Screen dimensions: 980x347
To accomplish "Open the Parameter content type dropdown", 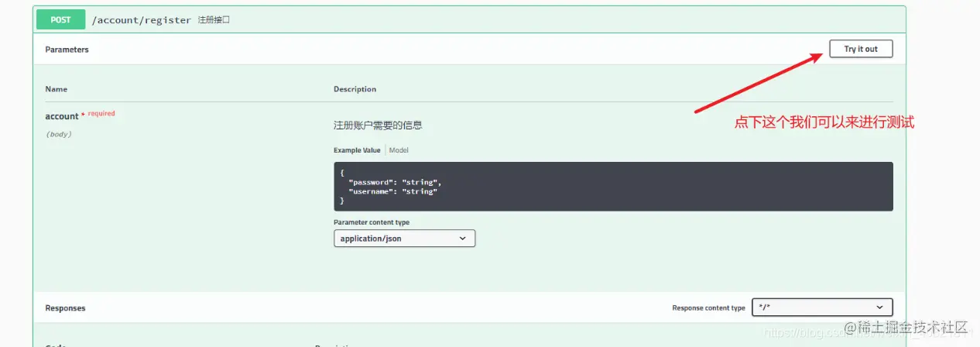I will (404, 239).
